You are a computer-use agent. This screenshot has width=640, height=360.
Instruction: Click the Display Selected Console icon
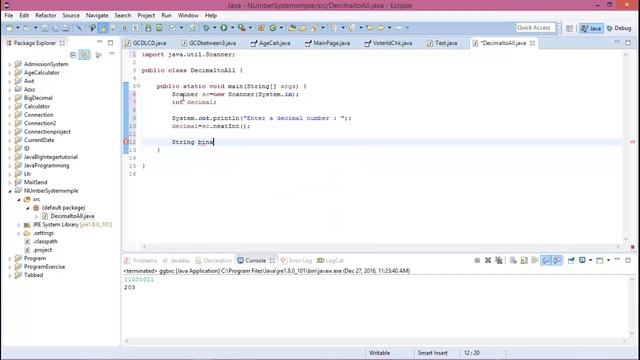[582, 260]
